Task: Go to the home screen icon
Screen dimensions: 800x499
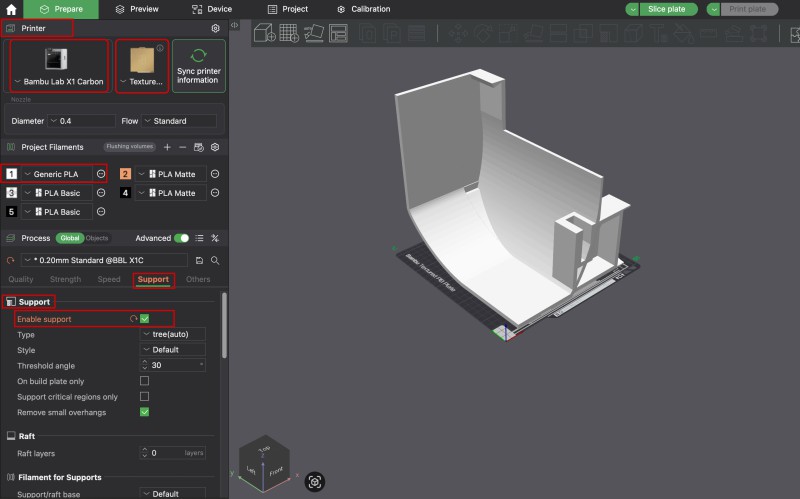Action: 11,9
